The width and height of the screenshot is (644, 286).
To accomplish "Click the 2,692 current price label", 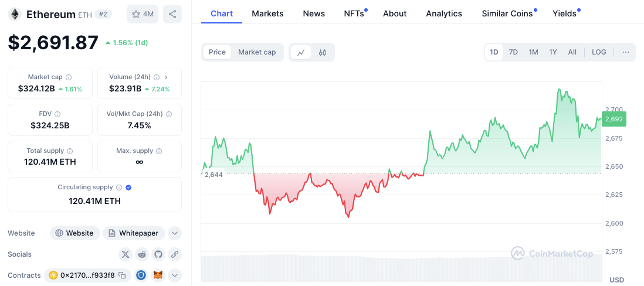I will pos(614,120).
